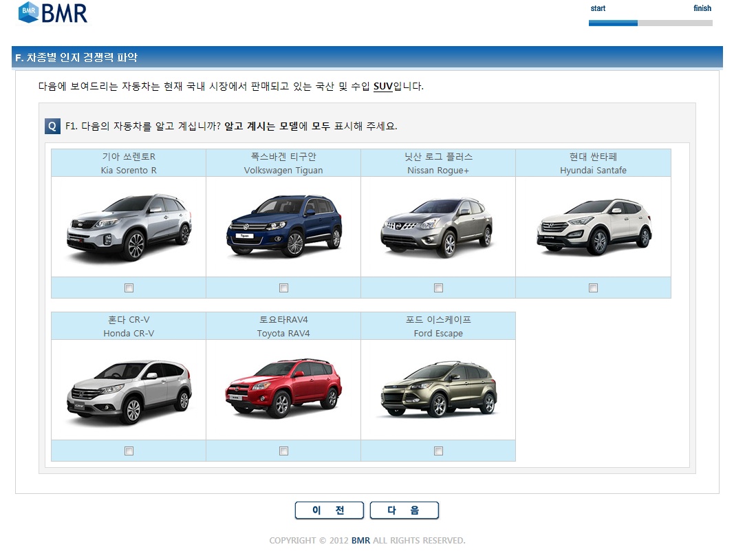Select the Nissan Rogue+ checkbox

[x=438, y=288]
